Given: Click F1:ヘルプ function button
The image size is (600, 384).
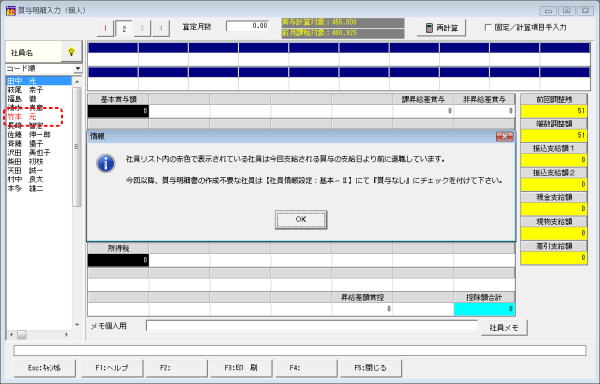Looking at the screenshot, I should tap(111, 368).
